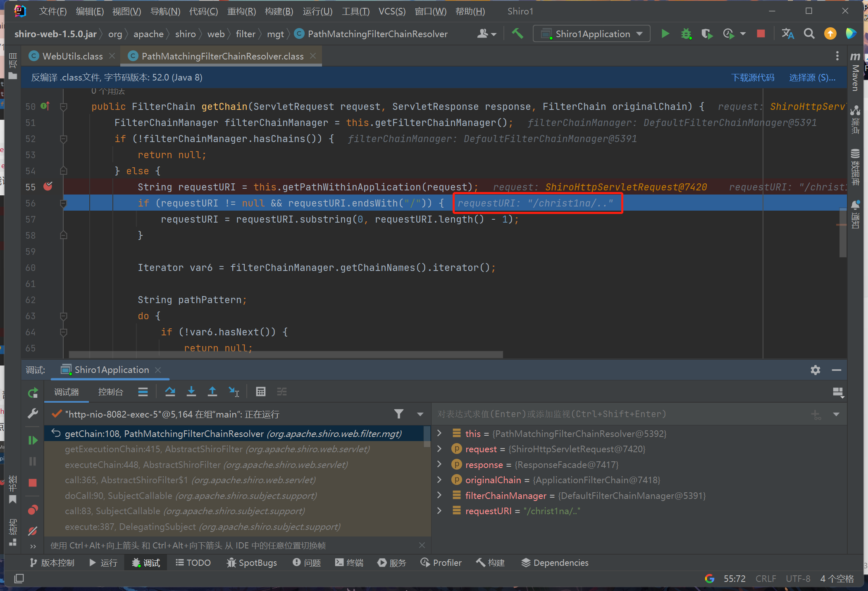Click the Step Into debugger icon
Viewport: 868px width, 591px height.
pyautogui.click(x=191, y=392)
